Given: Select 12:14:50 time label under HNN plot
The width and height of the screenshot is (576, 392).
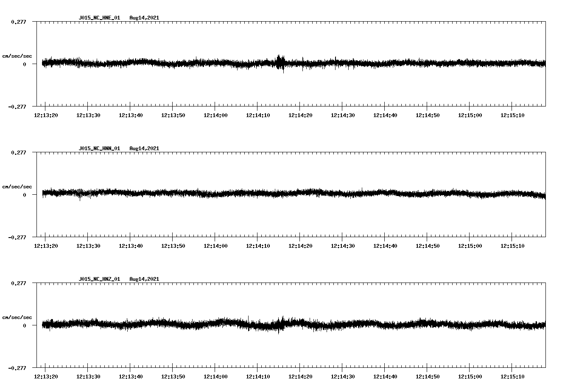Looking at the screenshot, I should [428, 246].
